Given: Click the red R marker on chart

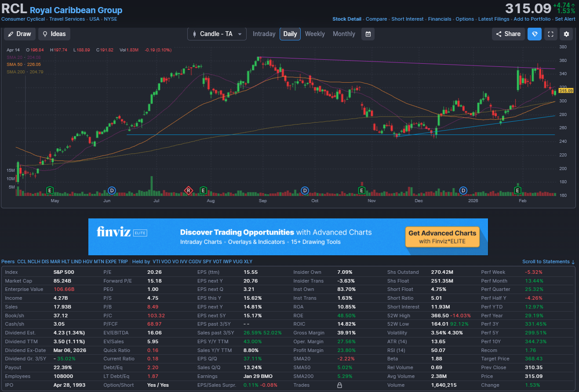Looking at the screenshot, I should coord(188,190).
